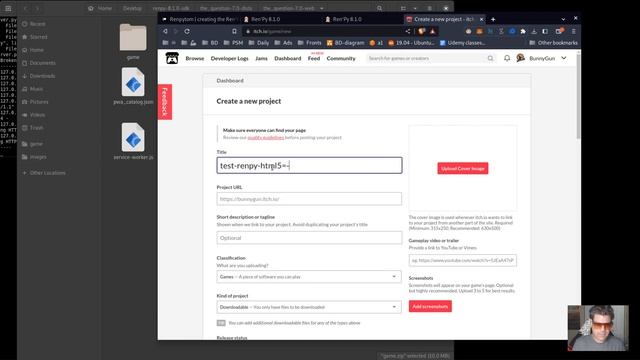Open the browser tab list chevron
The image size is (640, 360).
[x=563, y=19]
